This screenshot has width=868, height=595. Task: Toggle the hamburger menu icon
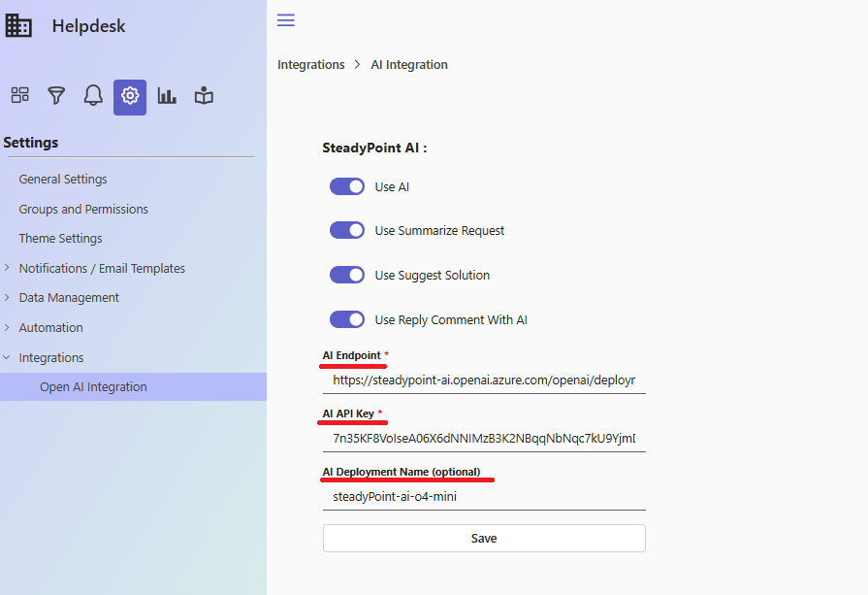pos(286,20)
